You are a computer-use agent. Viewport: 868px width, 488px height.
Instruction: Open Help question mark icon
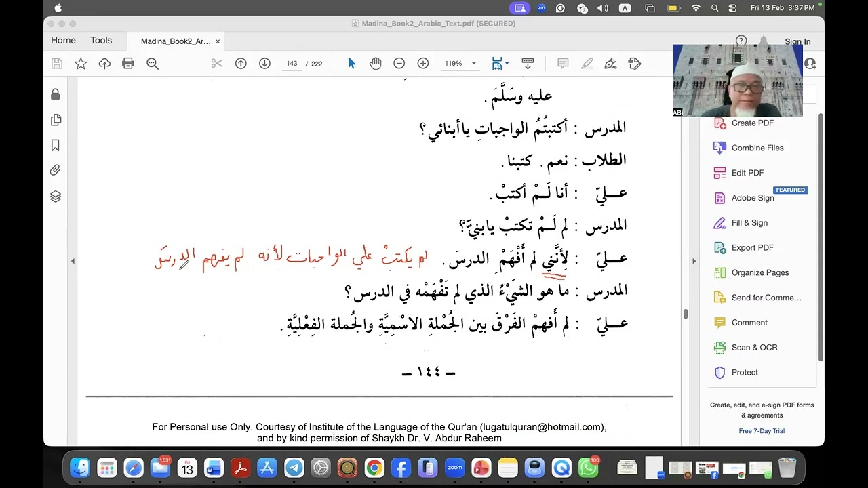(741, 41)
